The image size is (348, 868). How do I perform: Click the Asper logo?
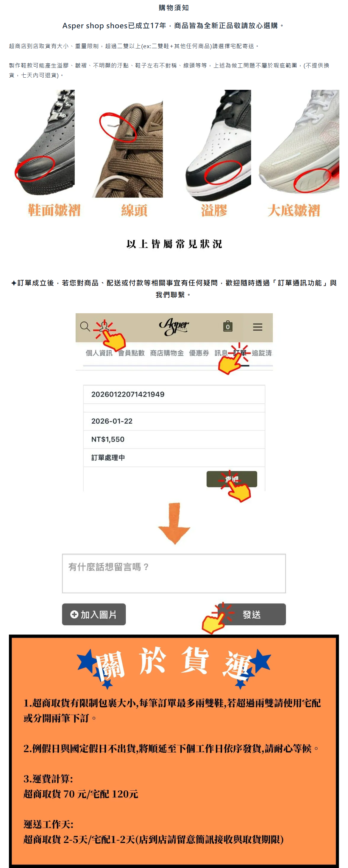(174, 326)
